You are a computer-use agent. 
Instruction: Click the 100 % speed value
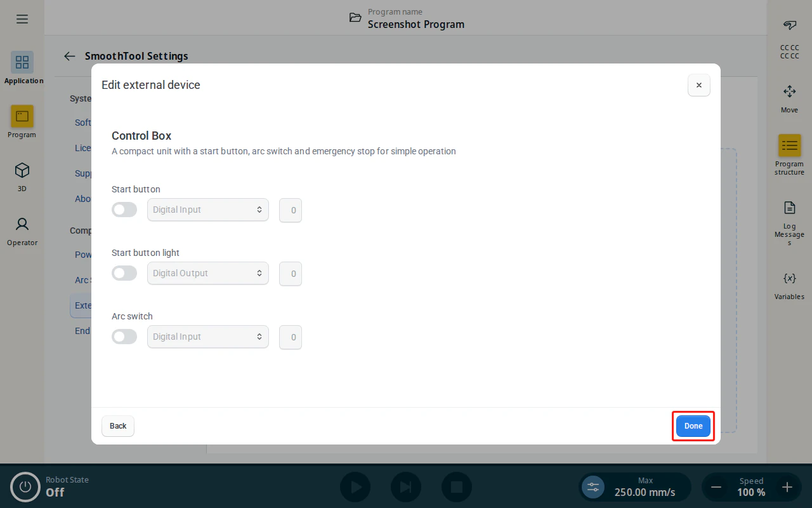[x=751, y=492]
